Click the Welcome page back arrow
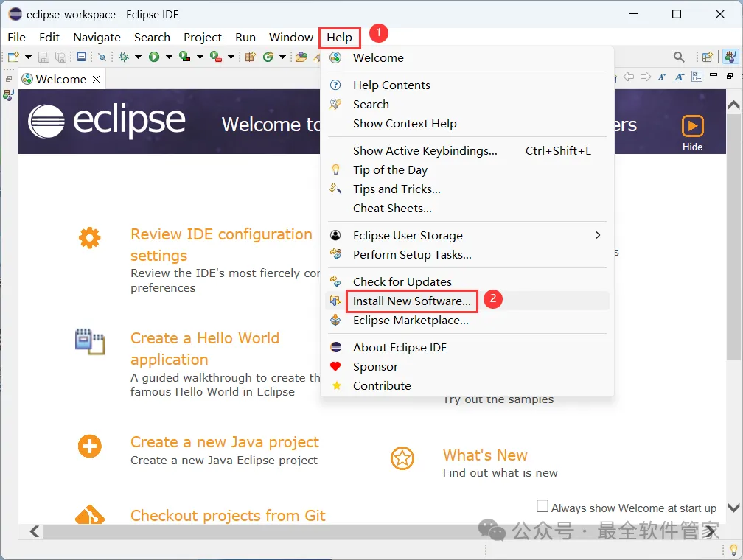 (629, 77)
